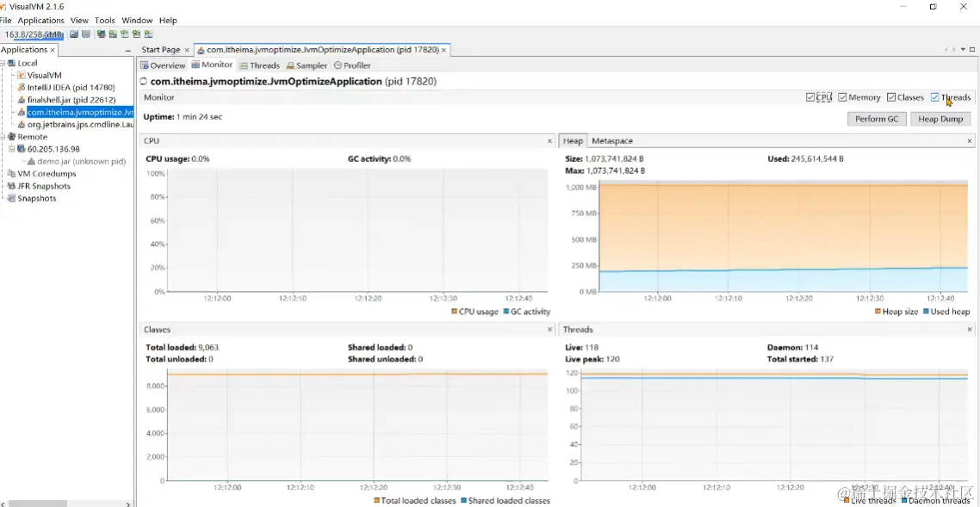Screen dimensions: 980x507
Task: Select the JvmOptimizeApplication (pid 17820) document tab
Action: 322,50
